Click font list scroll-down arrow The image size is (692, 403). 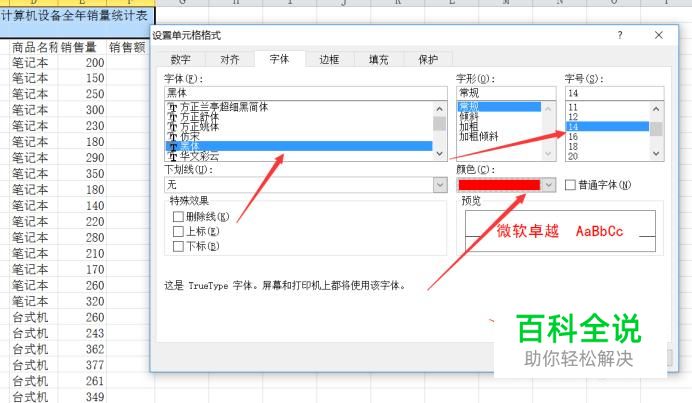coord(440,154)
